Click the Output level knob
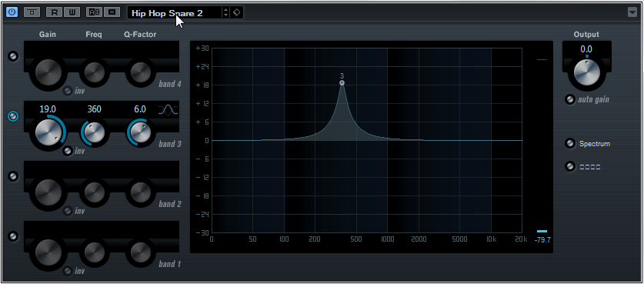This screenshot has width=644, height=284. tap(586, 73)
